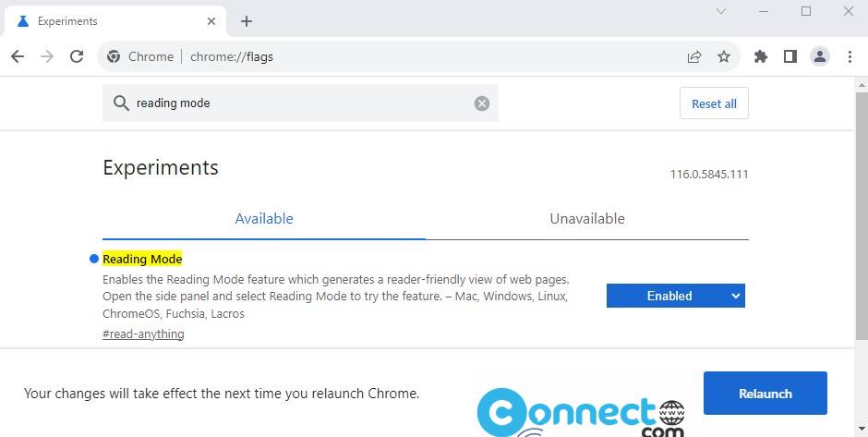Open the Reading Mode Enabled dropdown
This screenshot has width=868, height=437.
[675, 296]
